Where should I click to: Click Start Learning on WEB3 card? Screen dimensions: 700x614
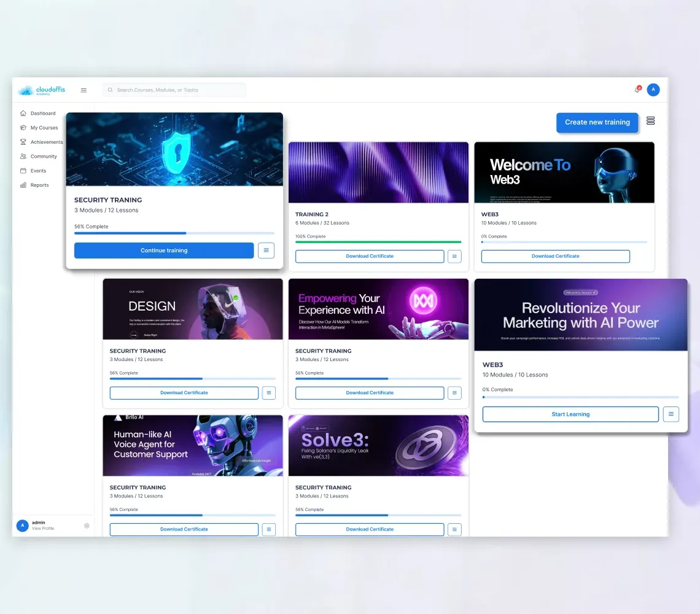(570, 414)
